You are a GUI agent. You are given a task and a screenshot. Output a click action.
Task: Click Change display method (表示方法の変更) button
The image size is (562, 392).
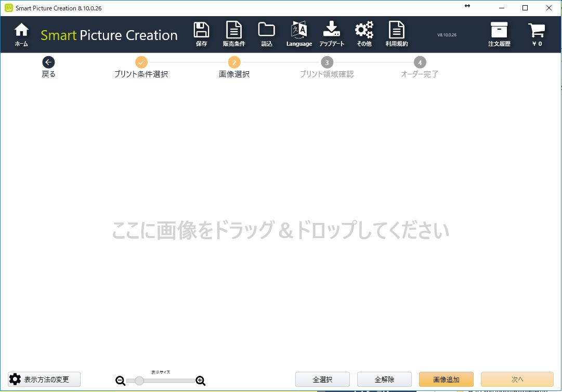(44, 379)
